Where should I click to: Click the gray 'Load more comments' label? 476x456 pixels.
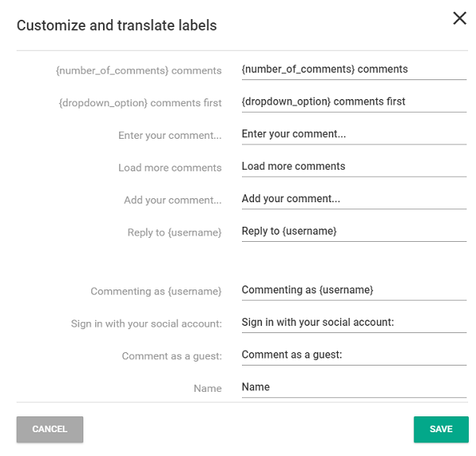[170, 168]
